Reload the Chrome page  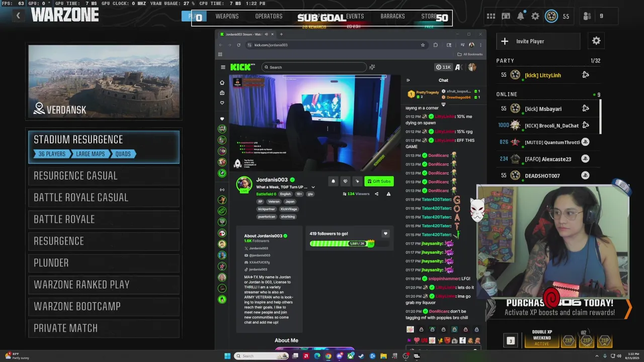(238, 45)
